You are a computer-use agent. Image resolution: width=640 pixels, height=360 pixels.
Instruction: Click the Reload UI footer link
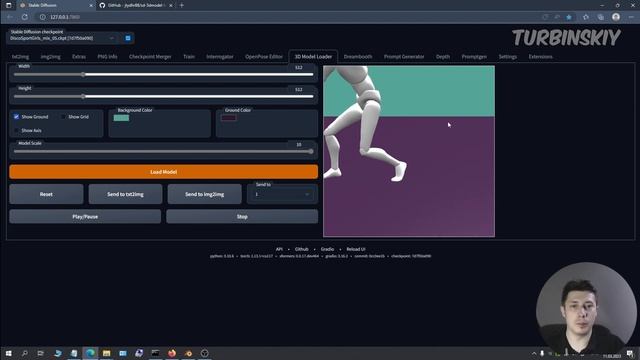pos(356,249)
